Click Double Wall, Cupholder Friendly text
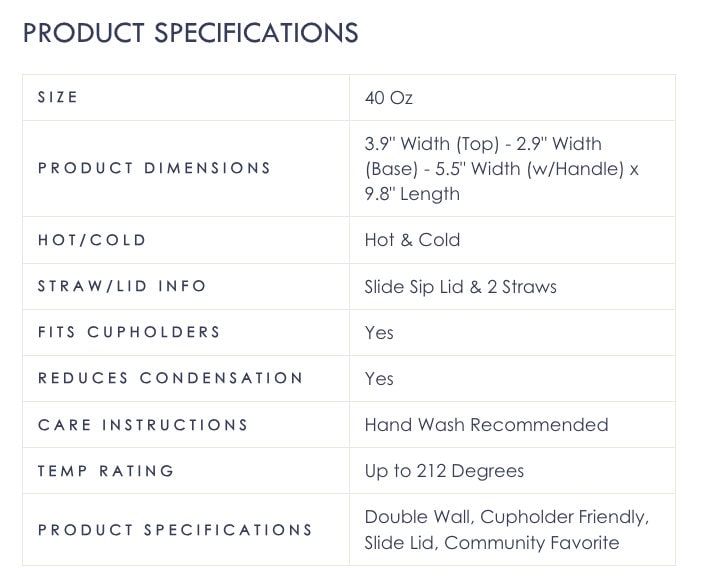This screenshot has width=702, height=583. 507,517
